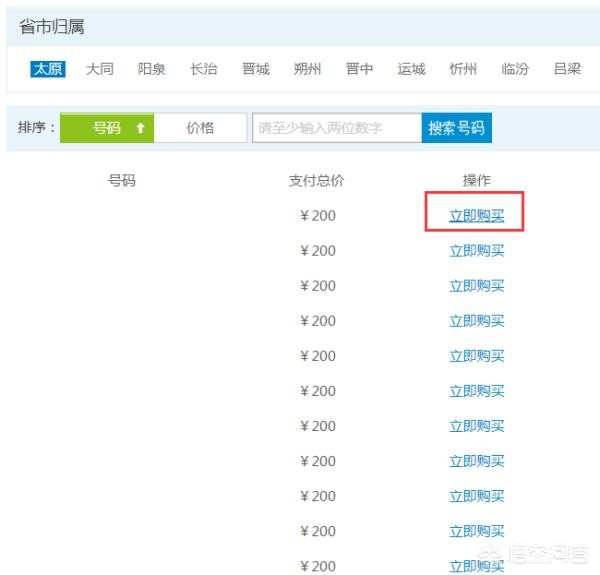The height and width of the screenshot is (575, 600).
Task: Sort the list by 价格
Action: (200, 128)
